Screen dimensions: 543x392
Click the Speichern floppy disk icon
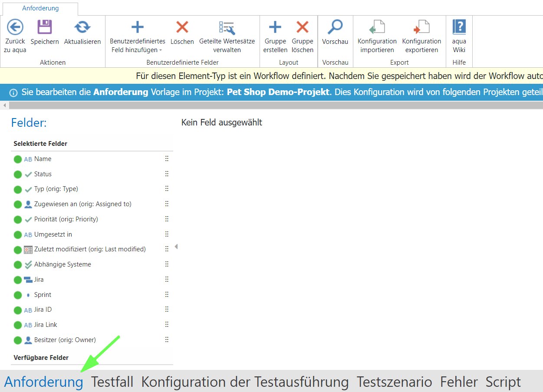[x=45, y=27]
